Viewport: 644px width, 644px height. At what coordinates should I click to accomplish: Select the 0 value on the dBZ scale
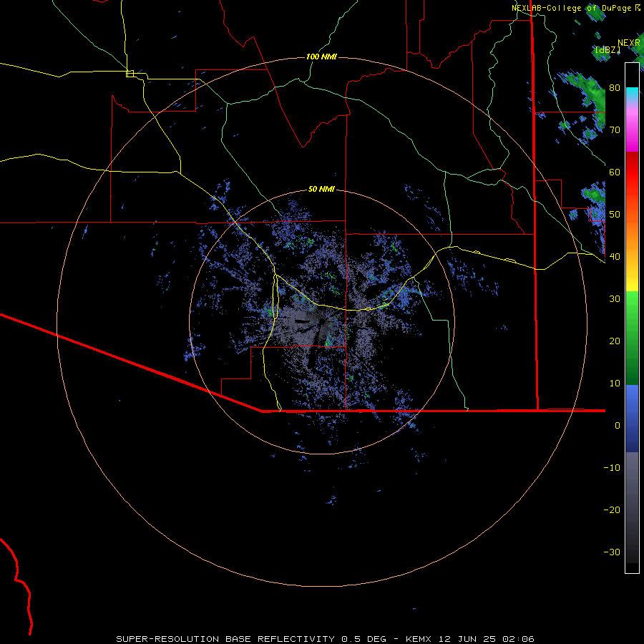(x=618, y=426)
